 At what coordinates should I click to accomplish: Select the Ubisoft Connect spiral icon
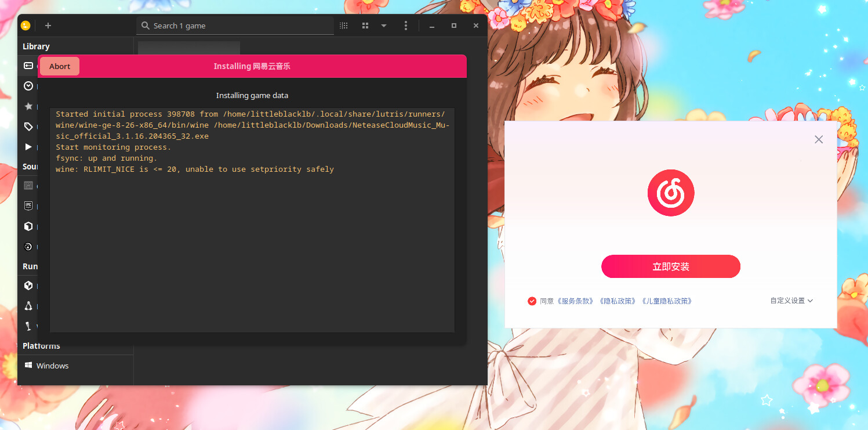[x=28, y=247]
